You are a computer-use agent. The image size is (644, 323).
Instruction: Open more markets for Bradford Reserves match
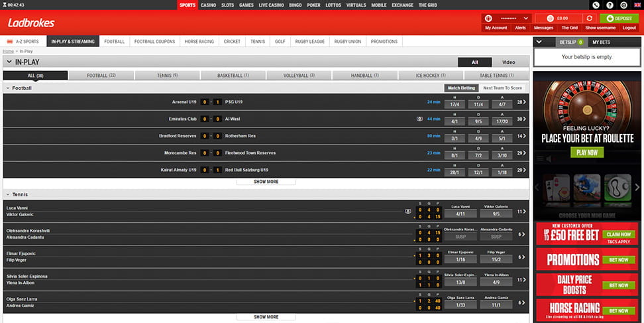coord(521,136)
